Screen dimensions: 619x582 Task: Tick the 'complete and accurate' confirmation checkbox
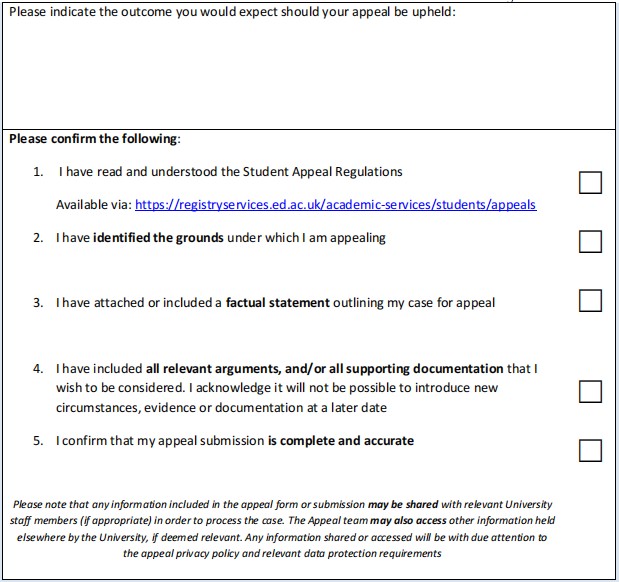pos(590,451)
